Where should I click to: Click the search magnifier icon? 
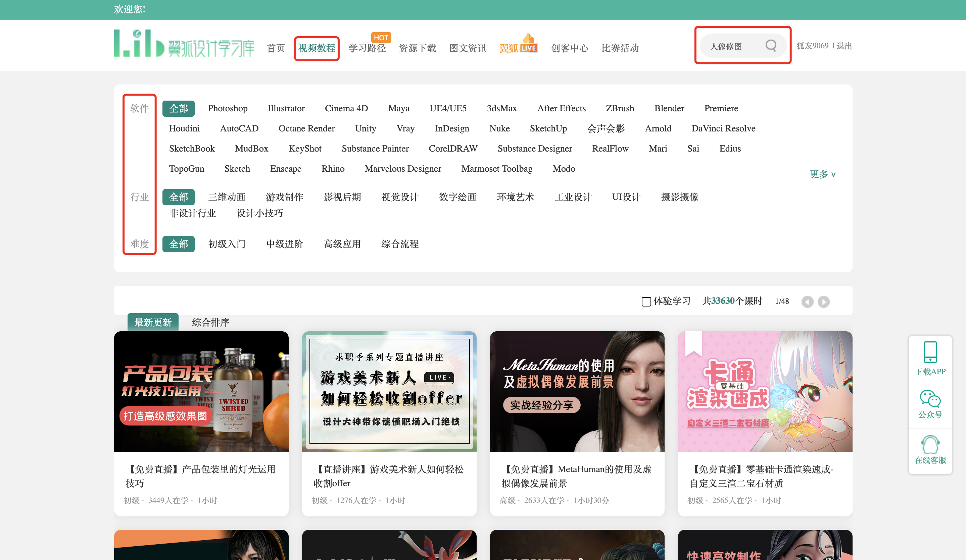(x=771, y=46)
